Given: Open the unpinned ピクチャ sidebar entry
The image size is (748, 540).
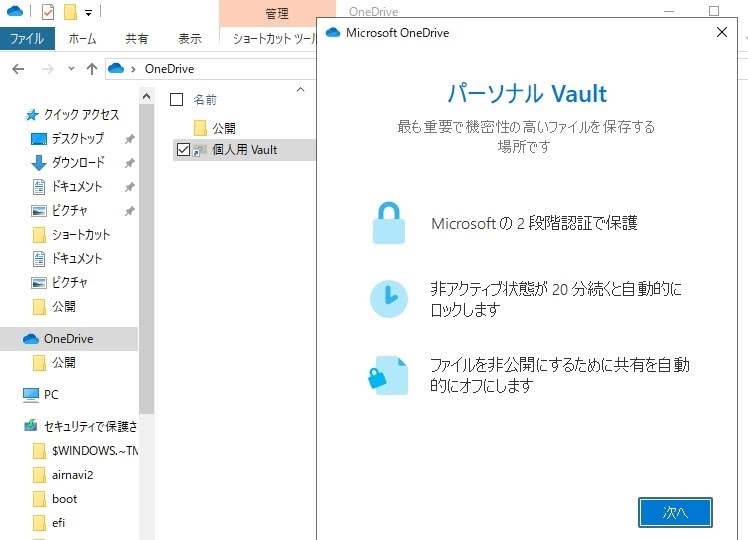Looking at the screenshot, I should click(70, 282).
